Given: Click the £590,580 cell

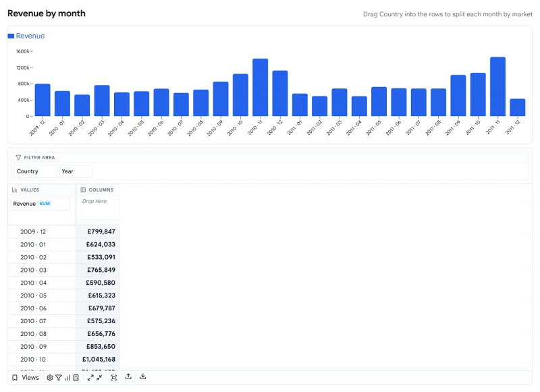Looking at the screenshot, I should (97, 283).
